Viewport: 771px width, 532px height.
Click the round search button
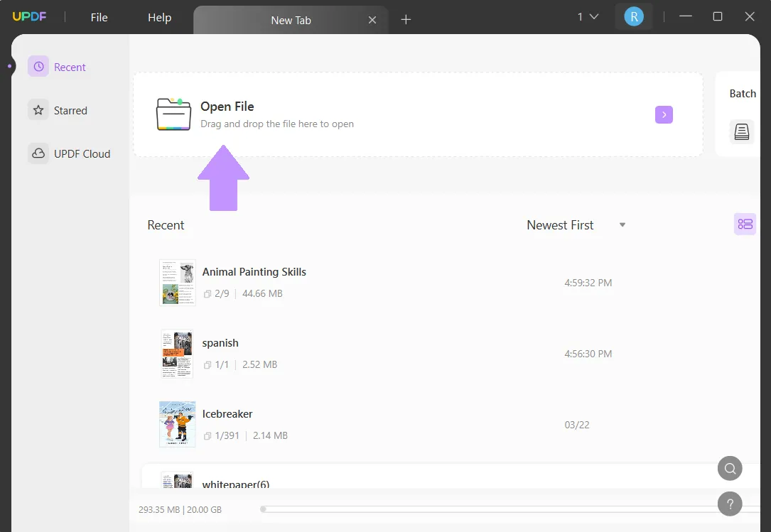coord(730,468)
